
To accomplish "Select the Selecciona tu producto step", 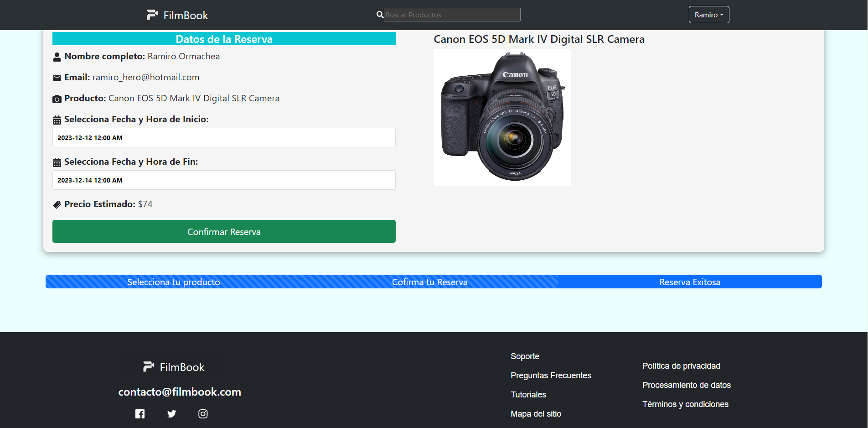I will (174, 282).
